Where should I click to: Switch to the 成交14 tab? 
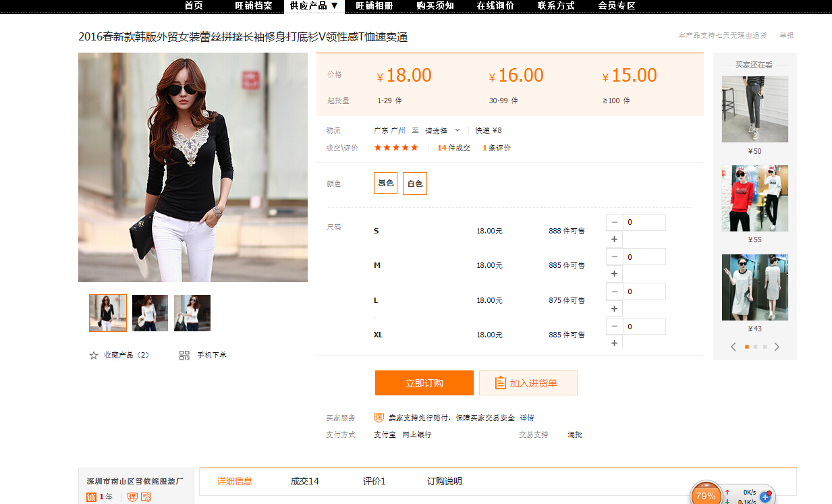(x=304, y=481)
